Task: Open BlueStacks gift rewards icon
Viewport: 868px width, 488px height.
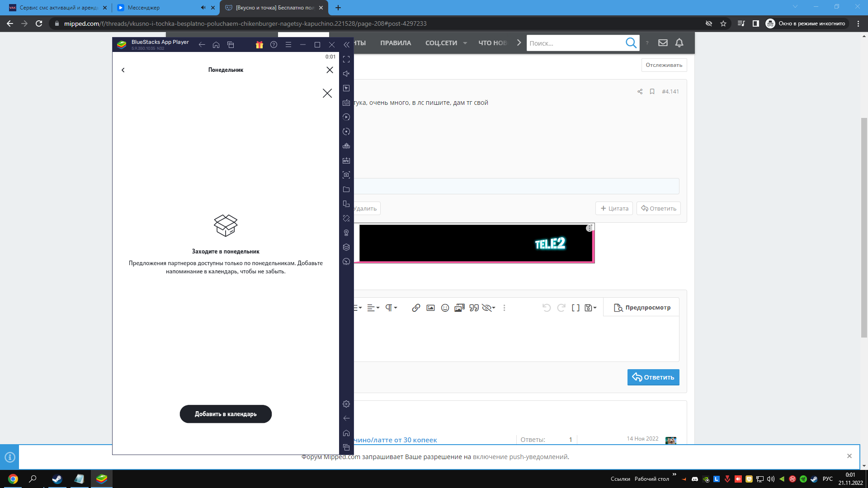Action: [x=259, y=45]
